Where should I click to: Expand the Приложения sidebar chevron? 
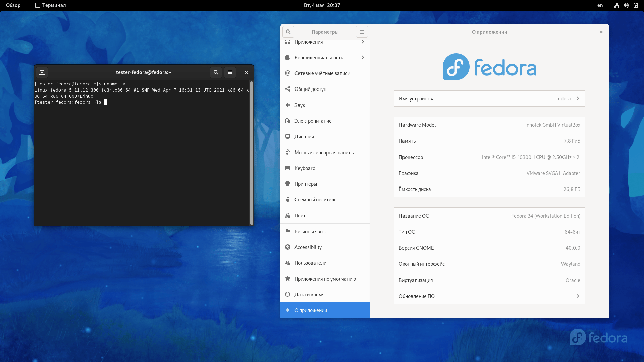click(x=363, y=42)
